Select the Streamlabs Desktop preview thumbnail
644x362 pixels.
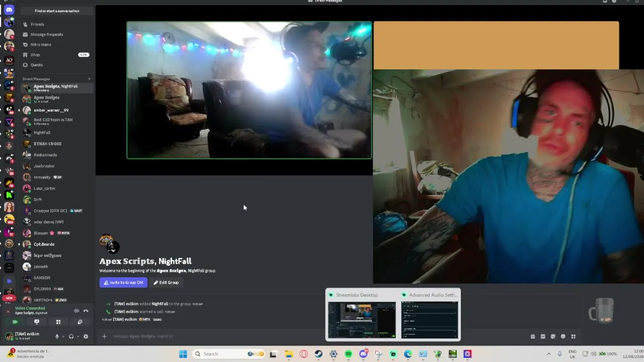[x=362, y=320]
